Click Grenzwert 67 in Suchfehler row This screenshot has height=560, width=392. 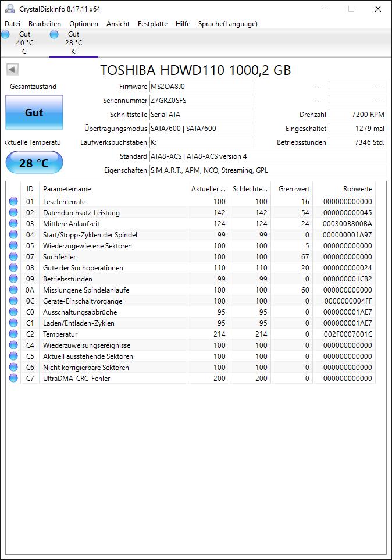coord(305,257)
